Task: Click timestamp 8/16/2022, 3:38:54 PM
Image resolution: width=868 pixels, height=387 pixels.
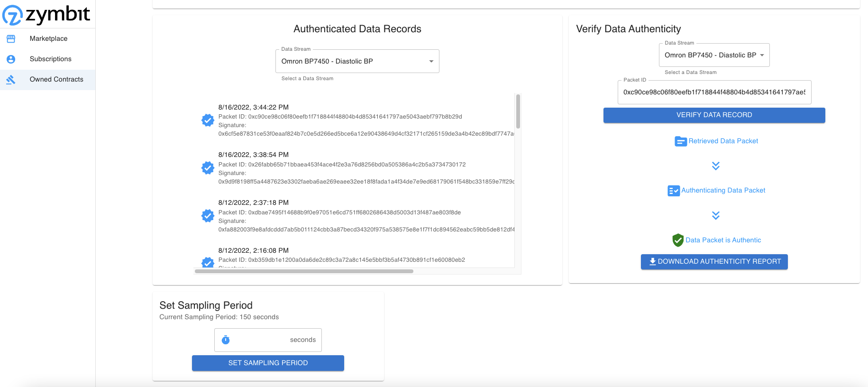Action: tap(253, 155)
